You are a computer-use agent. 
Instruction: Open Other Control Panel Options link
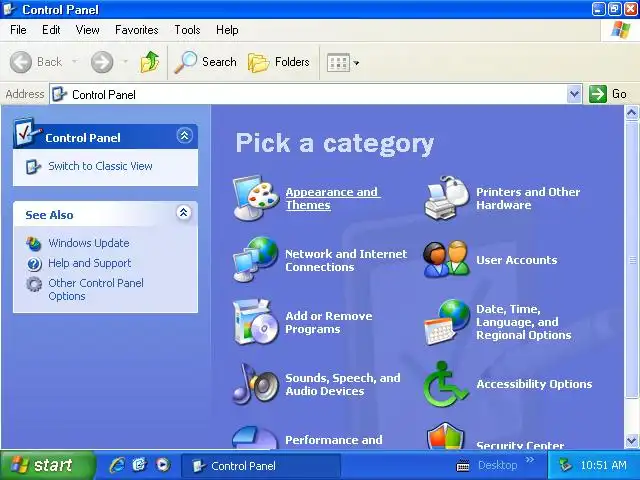click(x=96, y=289)
